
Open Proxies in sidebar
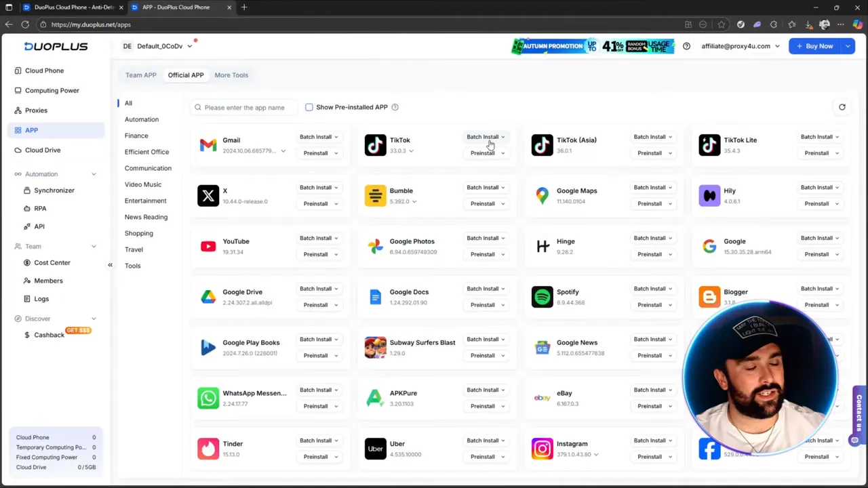pyautogui.click(x=56, y=110)
